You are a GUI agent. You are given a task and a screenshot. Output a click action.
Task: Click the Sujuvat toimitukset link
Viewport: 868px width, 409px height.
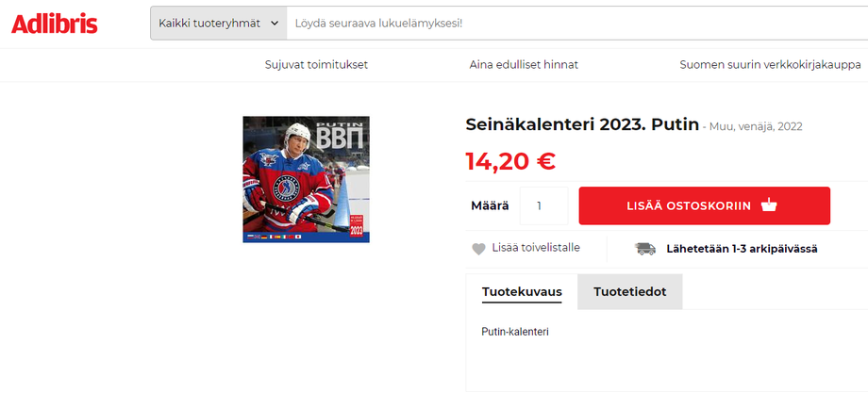point(317,65)
